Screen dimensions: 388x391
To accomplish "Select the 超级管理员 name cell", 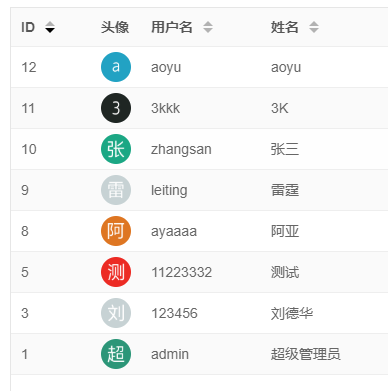I will (305, 354).
